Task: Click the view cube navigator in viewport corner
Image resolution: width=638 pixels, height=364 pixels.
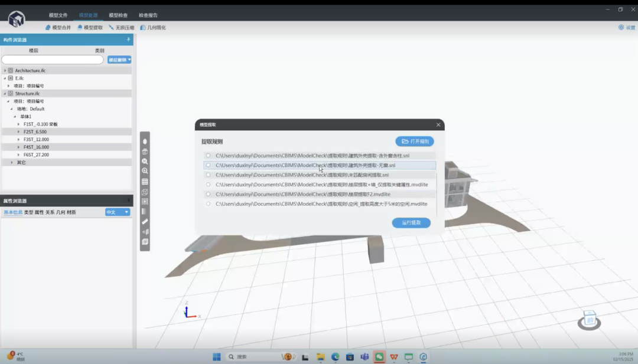Action: pos(589,320)
